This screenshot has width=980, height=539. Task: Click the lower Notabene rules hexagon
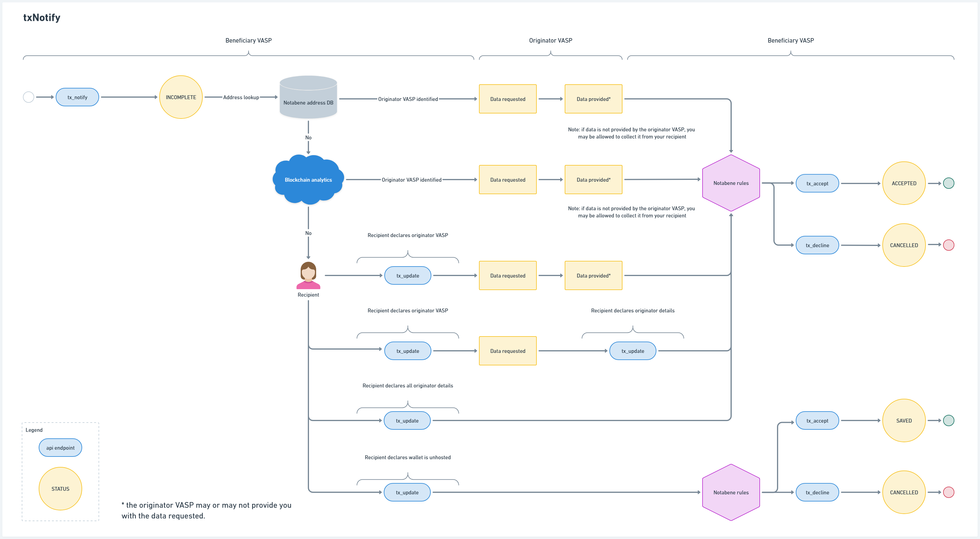pyautogui.click(x=731, y=492)
